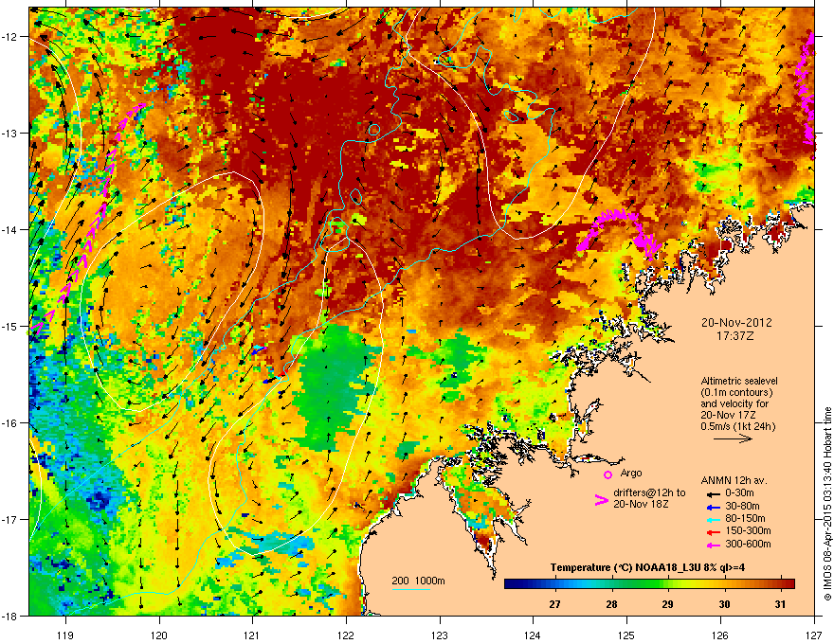Click the '80-150m' depth label
The image size is (834, 644).
point(745,518)
